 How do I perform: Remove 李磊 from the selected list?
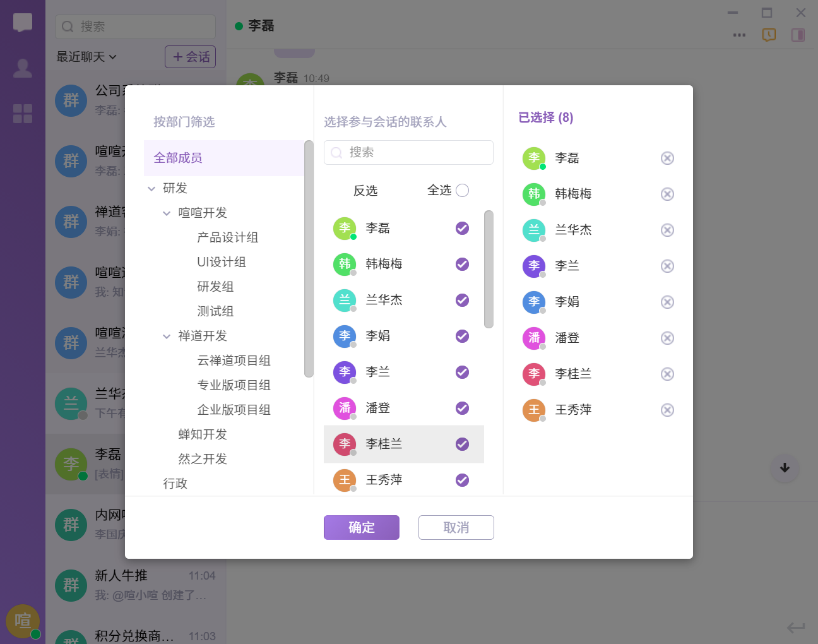click(667, 158)
